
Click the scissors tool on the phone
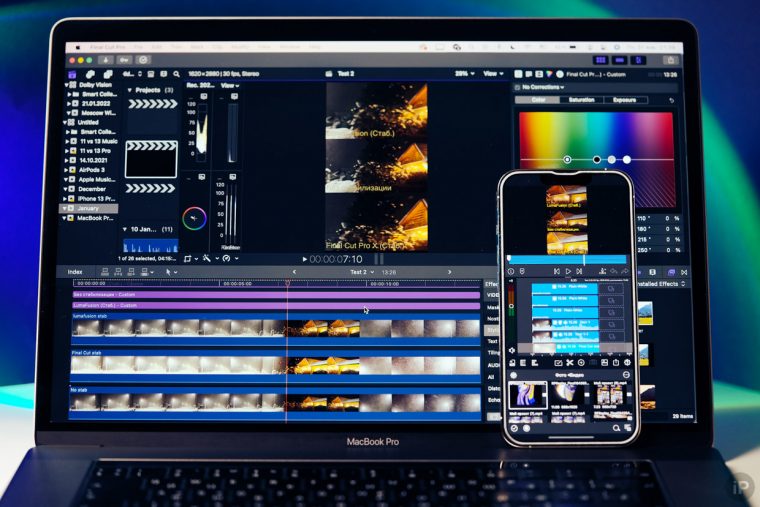coord(570,363)
